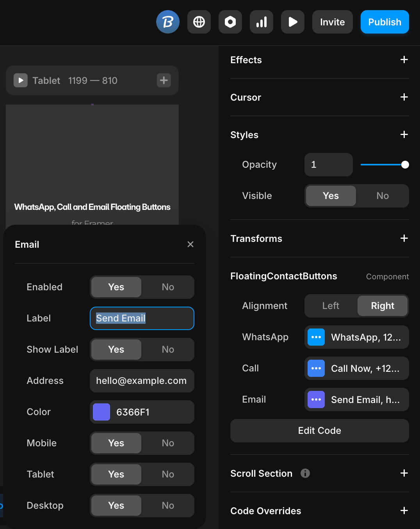Expand the Code Overrides section

click(404, 511)
